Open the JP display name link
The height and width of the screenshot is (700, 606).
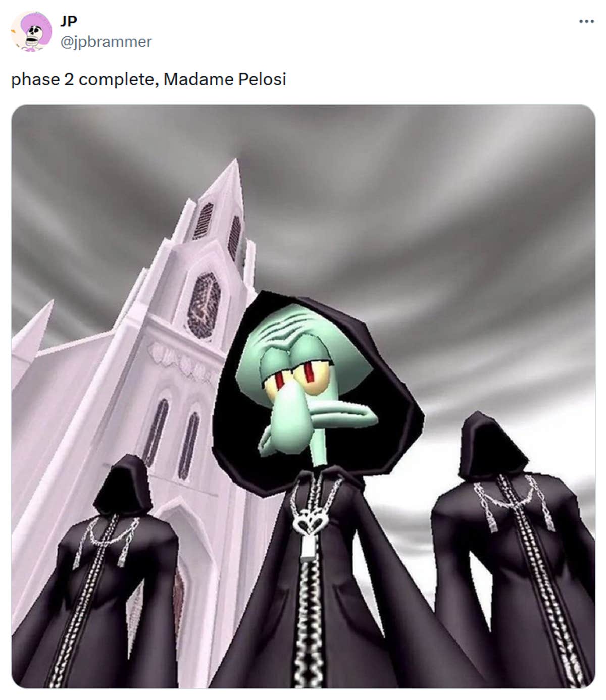pos(69,22)
